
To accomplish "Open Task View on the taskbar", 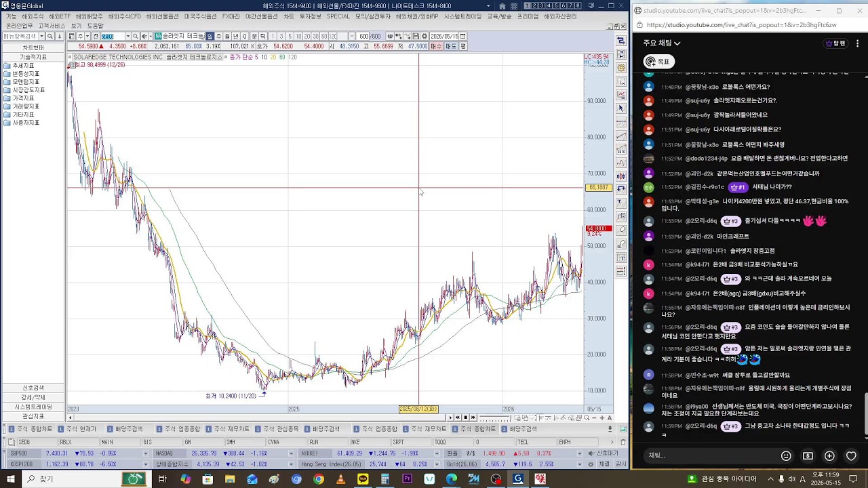I will click(163, 479).
